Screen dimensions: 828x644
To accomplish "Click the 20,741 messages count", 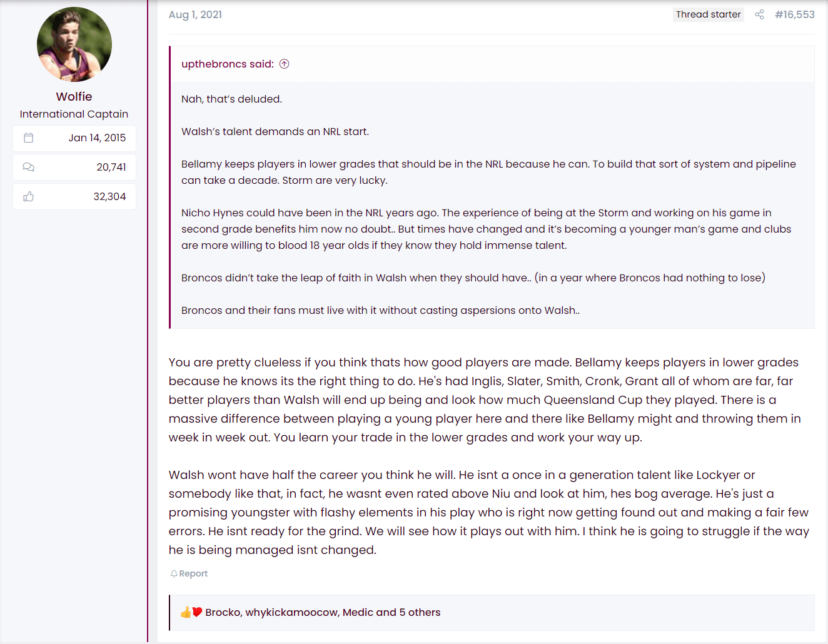I will point(111,167).
